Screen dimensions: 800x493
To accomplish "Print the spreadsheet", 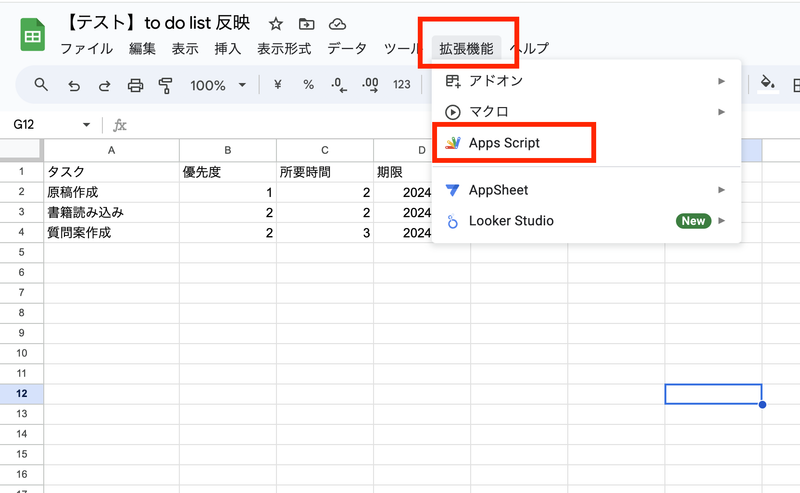I will pos(136,85).
